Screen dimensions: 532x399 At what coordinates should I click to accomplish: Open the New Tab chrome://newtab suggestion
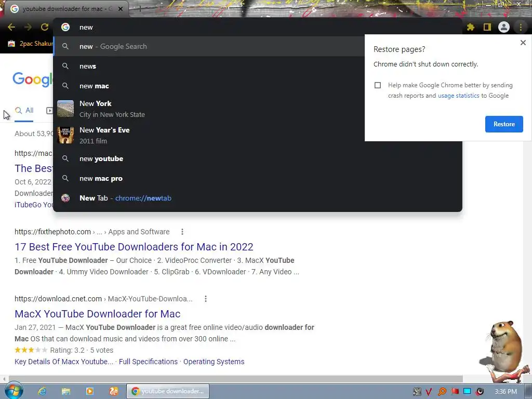point(258,198)
